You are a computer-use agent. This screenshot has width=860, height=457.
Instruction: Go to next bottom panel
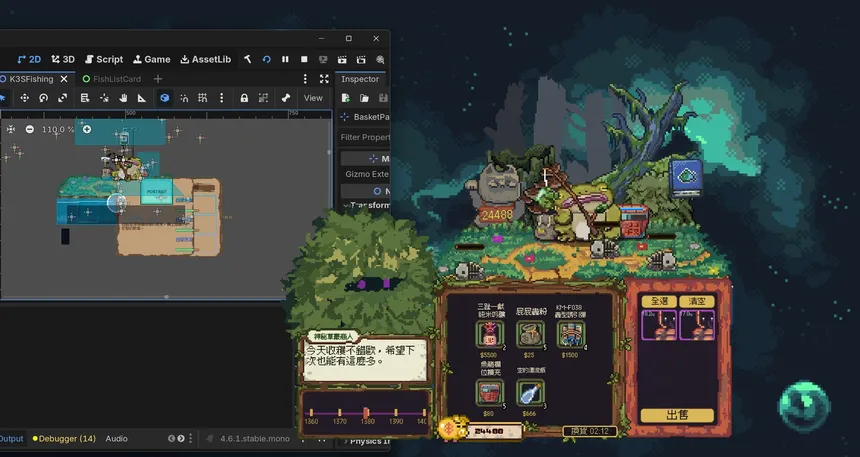coord(181,439)
